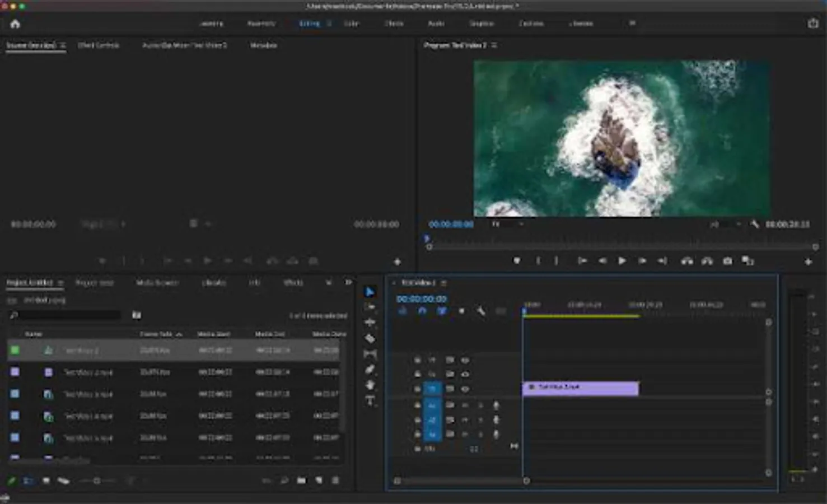Open the Program monitor zoom Fit dropdown
Viewport: 827px width, 504px height.
pyautogui.click(x=507, y=224)
